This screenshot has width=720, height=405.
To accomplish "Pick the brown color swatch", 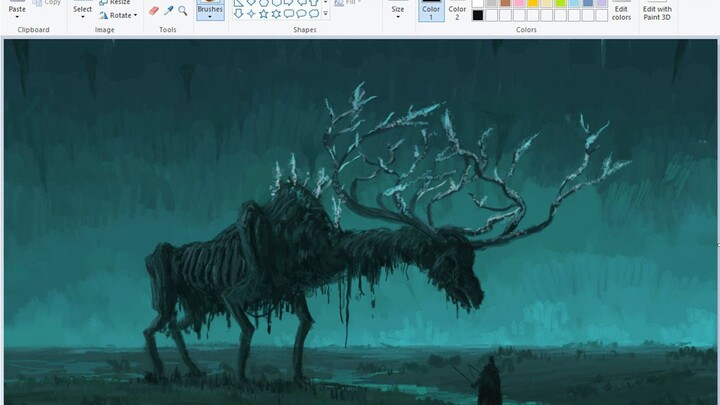I will pyautogui.click(x=505, y=3).
